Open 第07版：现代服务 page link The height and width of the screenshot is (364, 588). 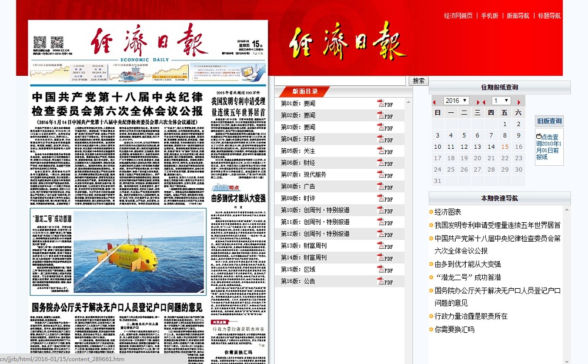pos(304,175)
